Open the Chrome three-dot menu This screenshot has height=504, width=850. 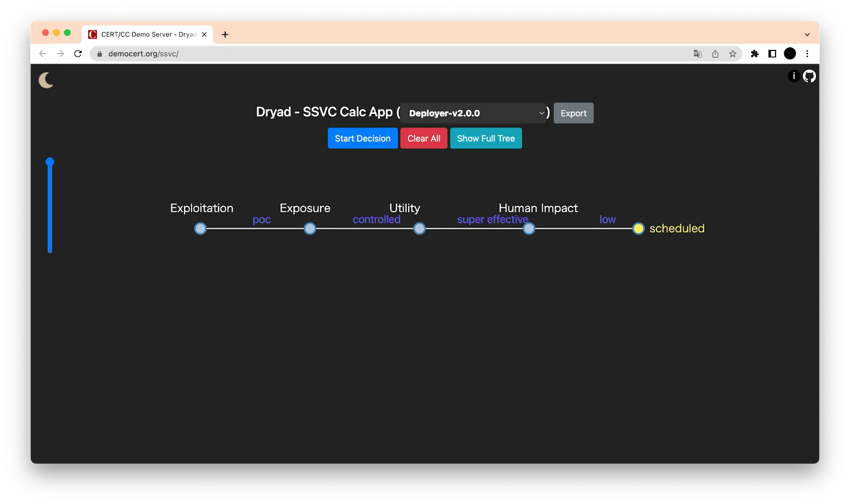click(807, 54)
